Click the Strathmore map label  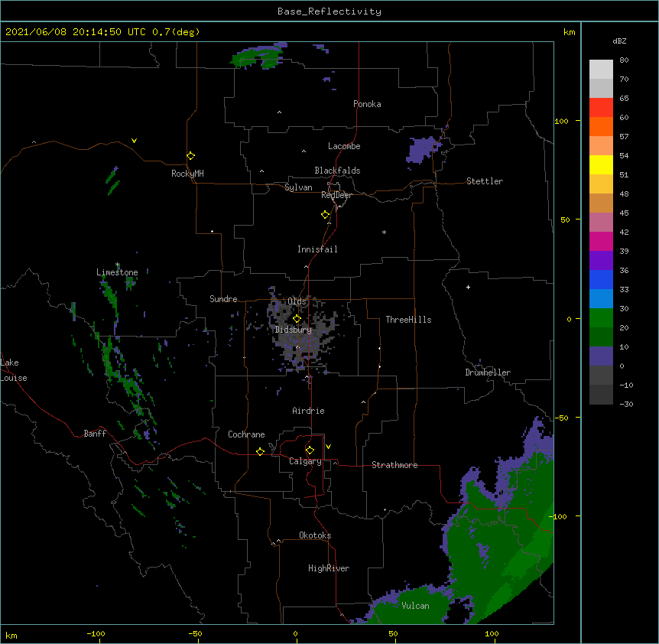point(394,465)
